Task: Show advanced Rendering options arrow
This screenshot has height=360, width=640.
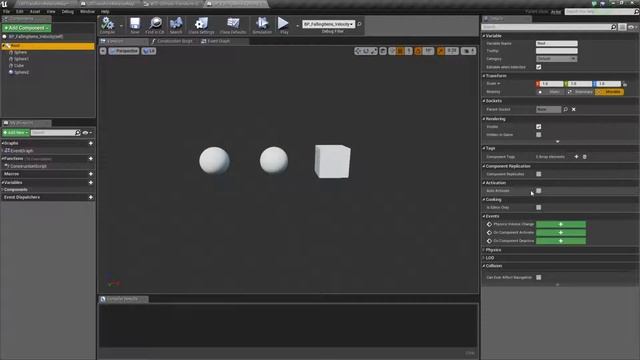Action: (x=558, y=142)
